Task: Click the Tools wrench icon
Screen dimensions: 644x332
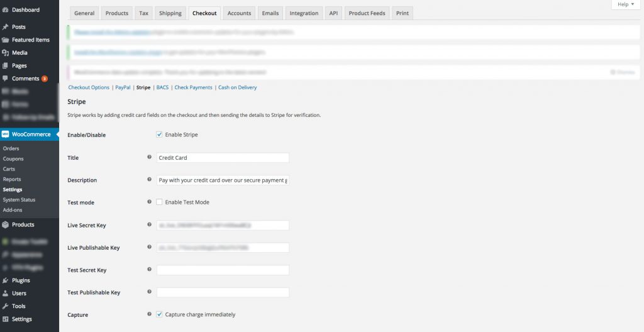Action: click(x=5, y=306)
